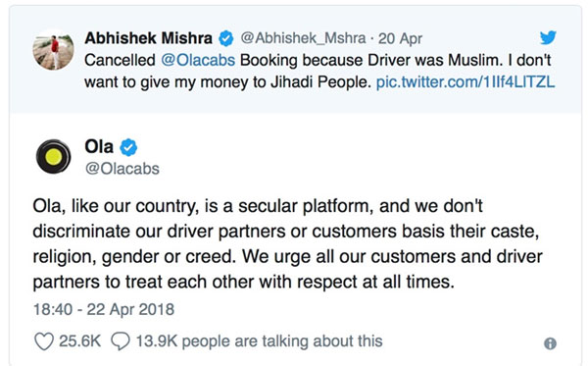Open Ola's round logo avatar
The width and height of the screenshot is (588, 366).
click(53, 157)
